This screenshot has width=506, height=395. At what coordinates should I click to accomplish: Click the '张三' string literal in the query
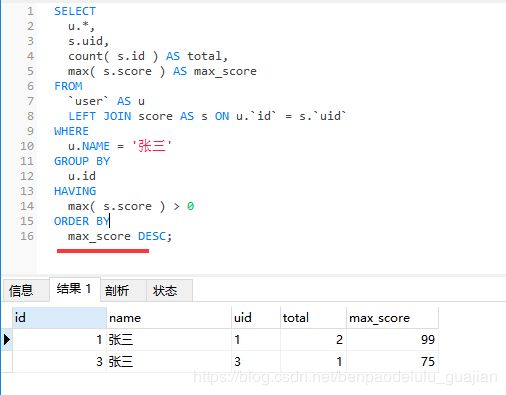click(152, 146)
